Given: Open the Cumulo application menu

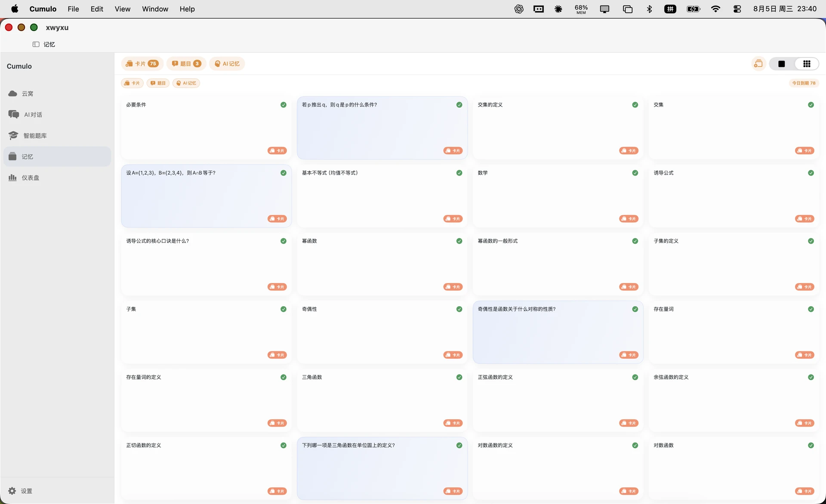Looking at the screenshot, I should pos(43,9).
